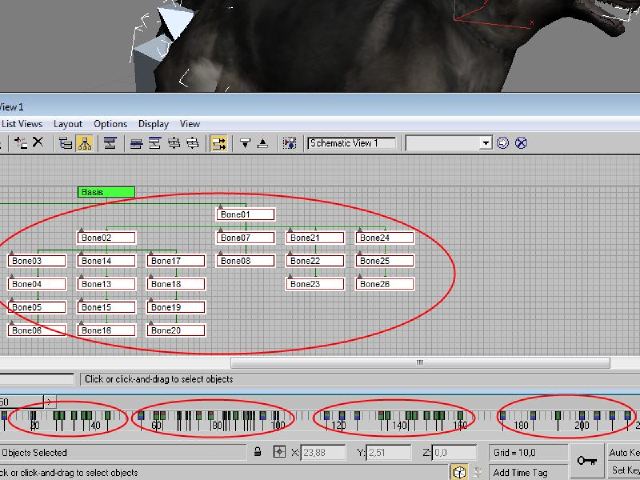Click the green keyframe marker near frame 192
This screenshot has height=480, width=640.
point(558,416)
